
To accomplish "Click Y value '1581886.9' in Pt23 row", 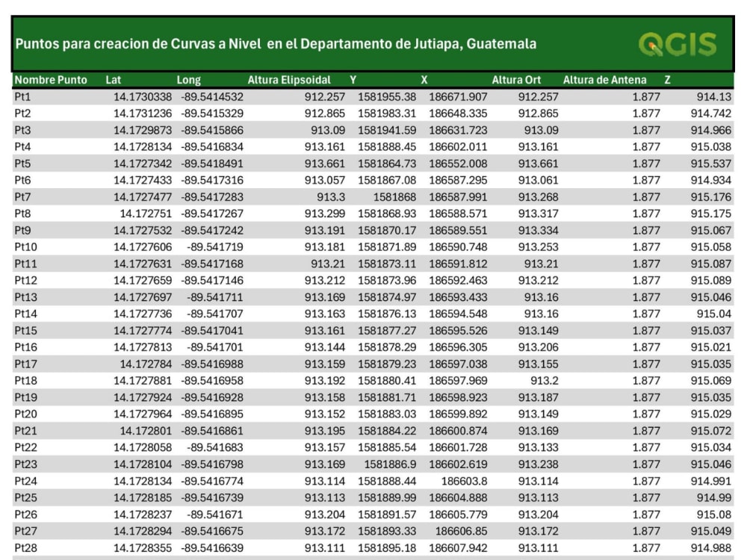I will click(390, 464).
